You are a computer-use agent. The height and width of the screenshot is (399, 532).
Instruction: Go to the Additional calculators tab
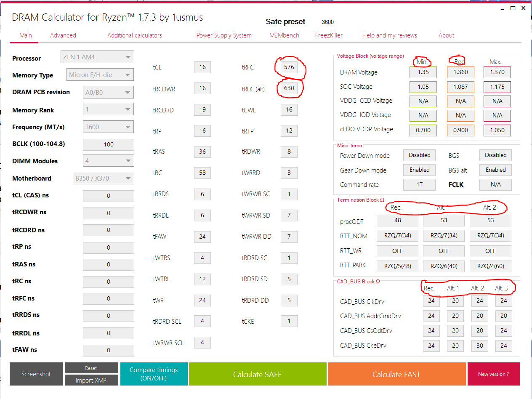pyautogui.click(x=135, y=35)
